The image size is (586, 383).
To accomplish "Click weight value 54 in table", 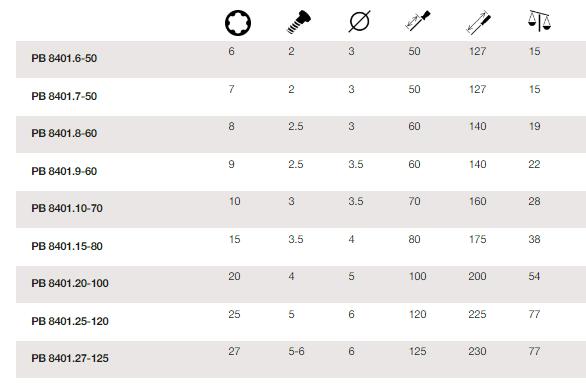I will click(x=534, y=276).
